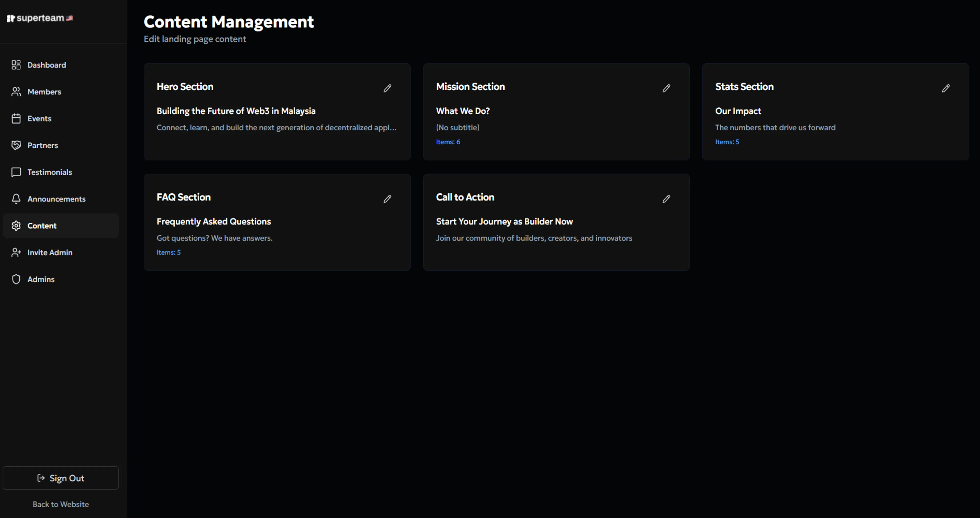
Task: Click 'Items: 5' in Stats Section
Action: click(727, 142)
